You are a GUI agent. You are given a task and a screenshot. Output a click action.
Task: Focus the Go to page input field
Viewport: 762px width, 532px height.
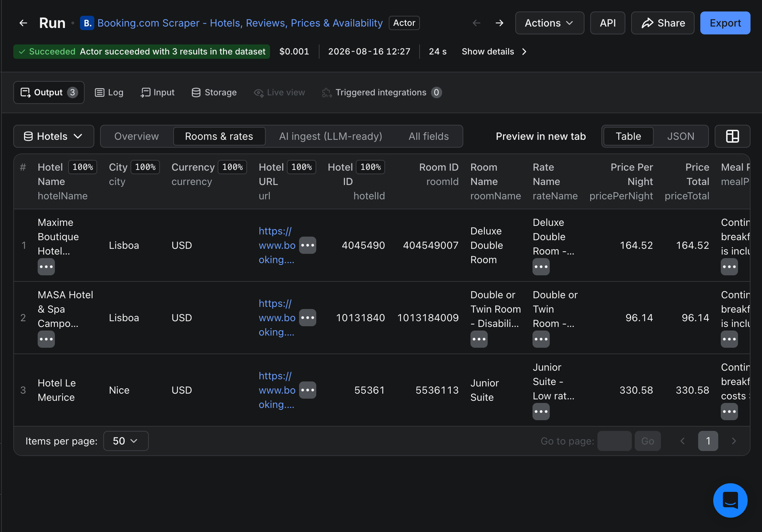click(614, 441)
